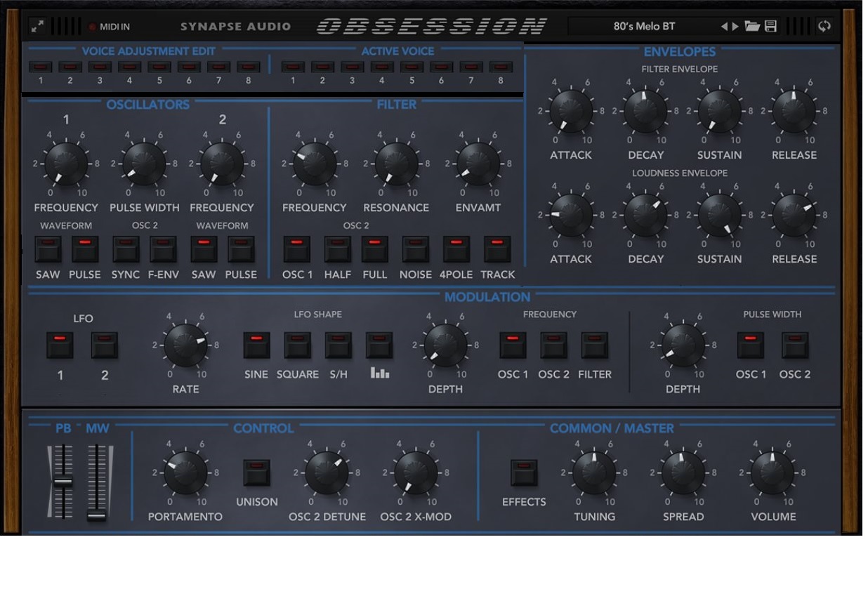Toggle filter keyboard TRACK button
Image resolution: width=868 pixels, height=608 pixels.
pos(497,249)
